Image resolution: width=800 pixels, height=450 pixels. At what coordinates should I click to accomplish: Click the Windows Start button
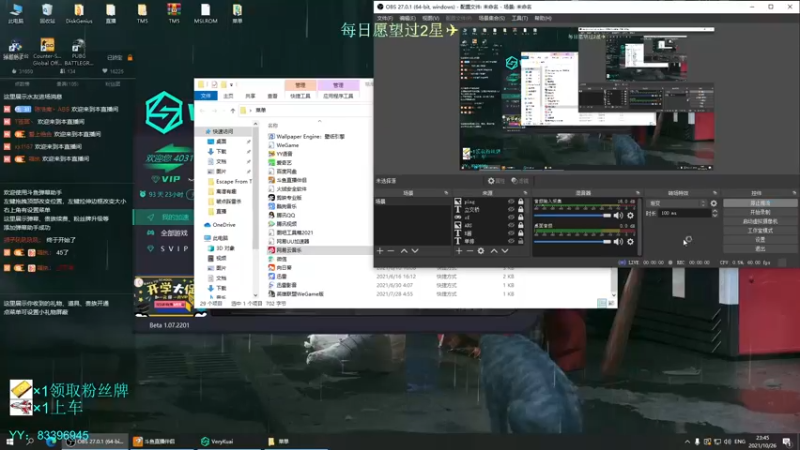10,441
